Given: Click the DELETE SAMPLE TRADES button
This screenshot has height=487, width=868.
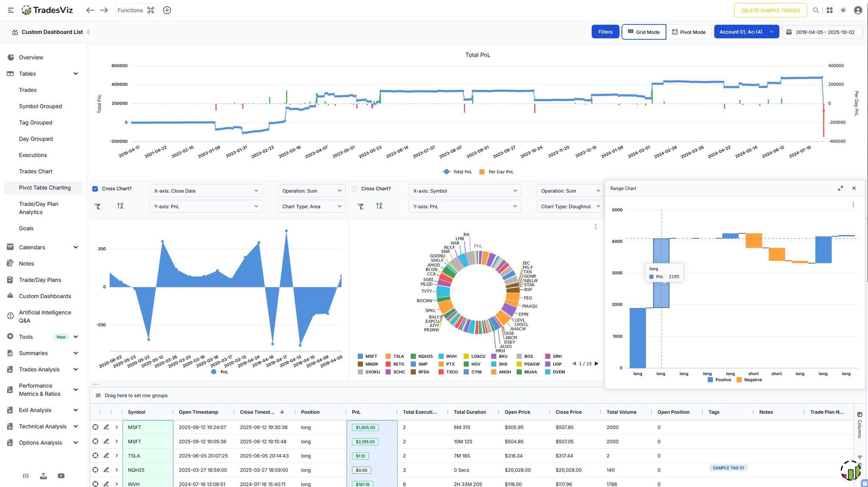Looking at the screenshot, I should [x=770, y=11].
